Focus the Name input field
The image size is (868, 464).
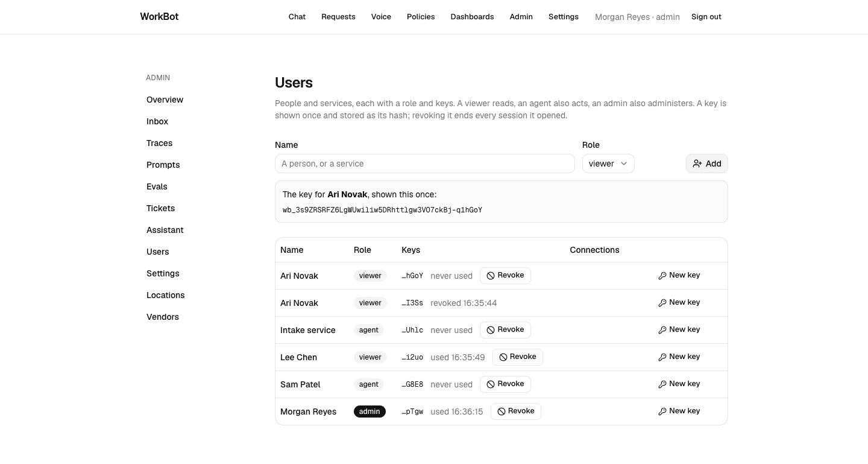[425, 164]
